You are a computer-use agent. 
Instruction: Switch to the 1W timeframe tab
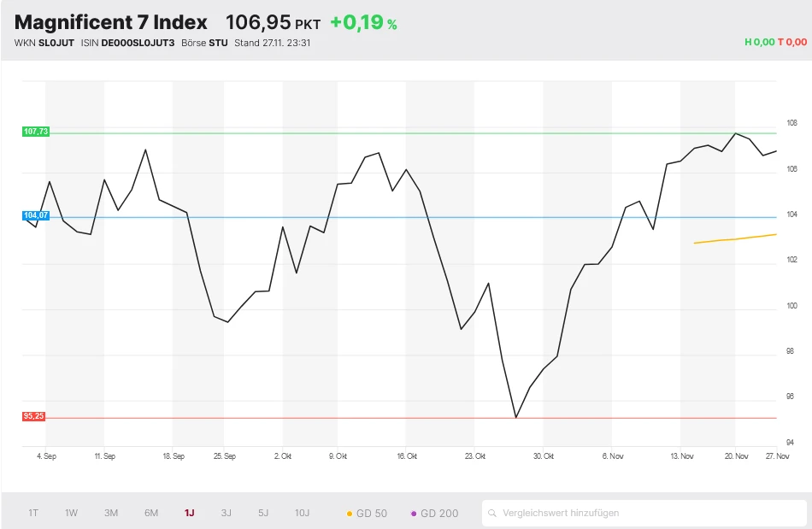(71, 513)
